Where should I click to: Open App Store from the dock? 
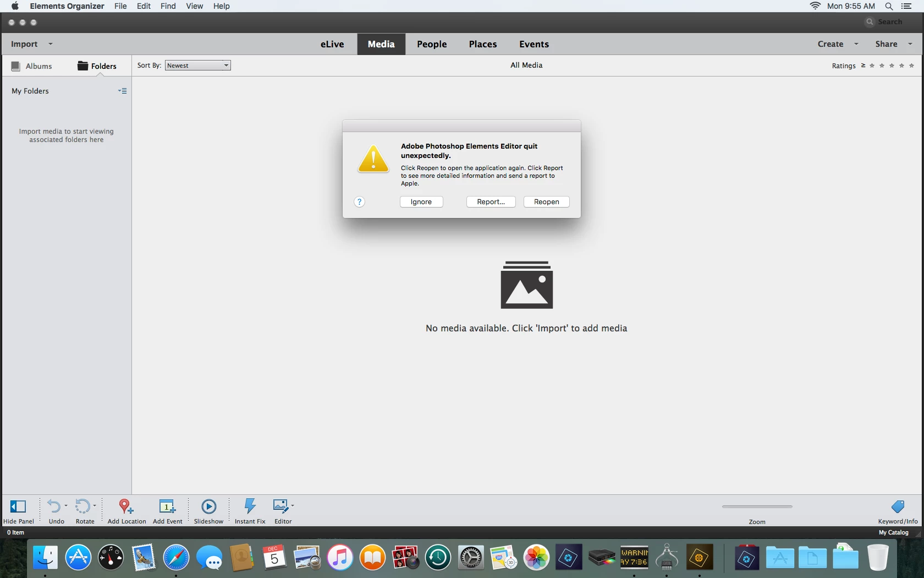[78, 558]
